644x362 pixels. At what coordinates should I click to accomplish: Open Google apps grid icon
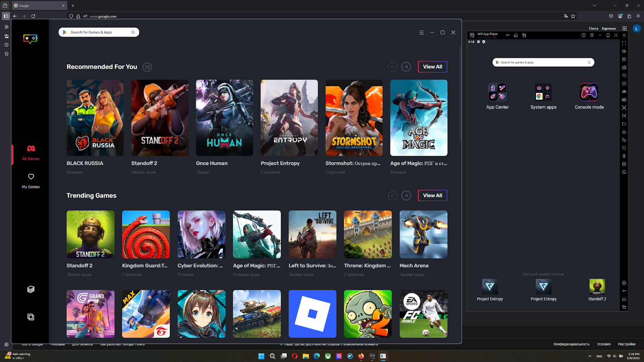[x=624, y=29]
